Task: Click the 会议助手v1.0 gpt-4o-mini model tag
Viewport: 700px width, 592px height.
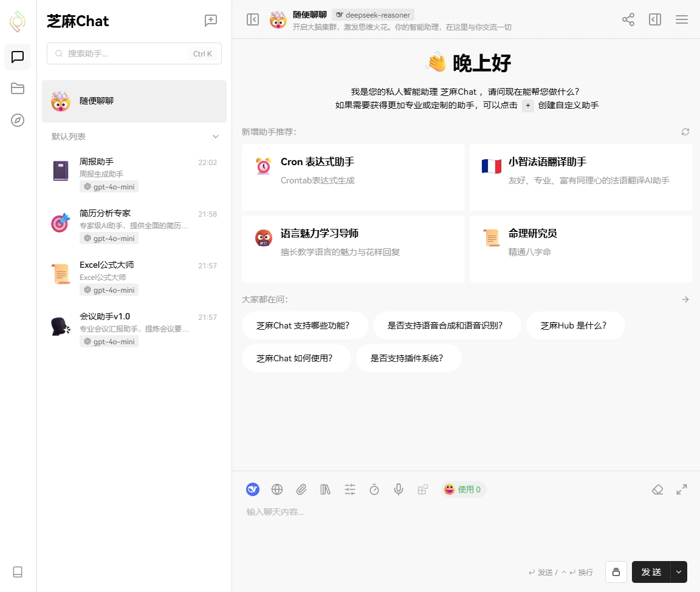Action: [x=109, y=342]
